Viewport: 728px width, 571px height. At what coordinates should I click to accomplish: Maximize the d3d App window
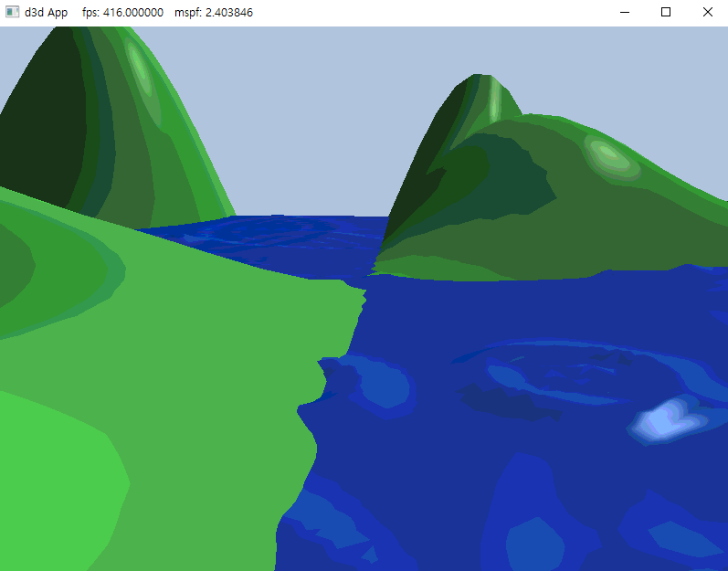pos(666,13)
